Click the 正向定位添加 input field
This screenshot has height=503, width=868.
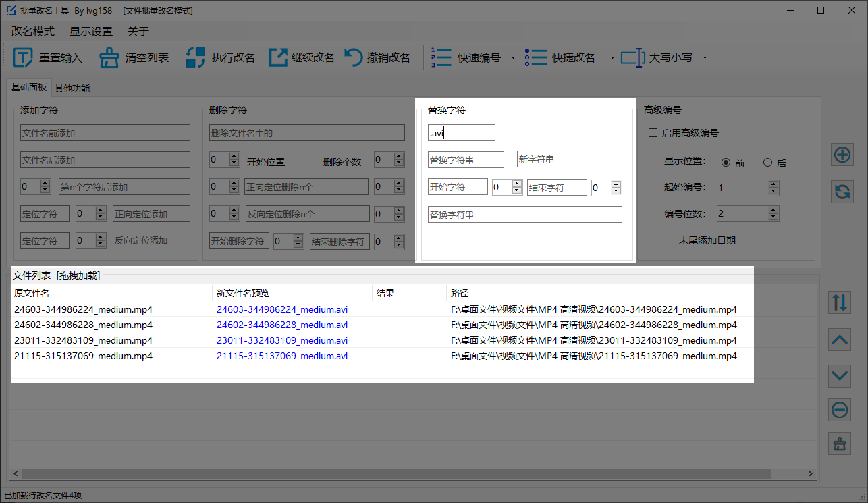151,214
